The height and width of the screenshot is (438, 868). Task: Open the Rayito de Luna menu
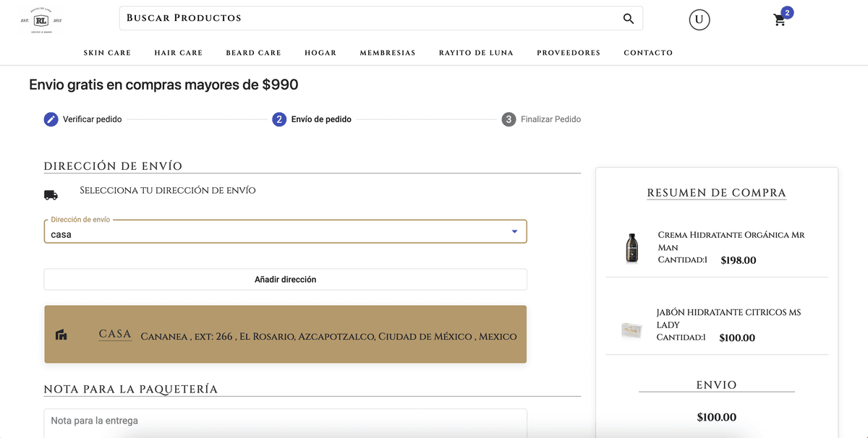[x=476, y=53]
